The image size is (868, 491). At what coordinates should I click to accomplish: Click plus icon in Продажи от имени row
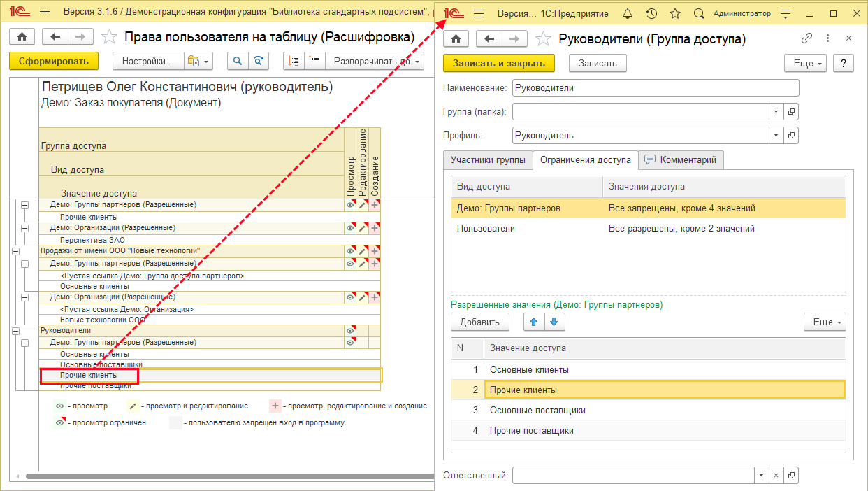pyautogui.click(x=375, y=250)
